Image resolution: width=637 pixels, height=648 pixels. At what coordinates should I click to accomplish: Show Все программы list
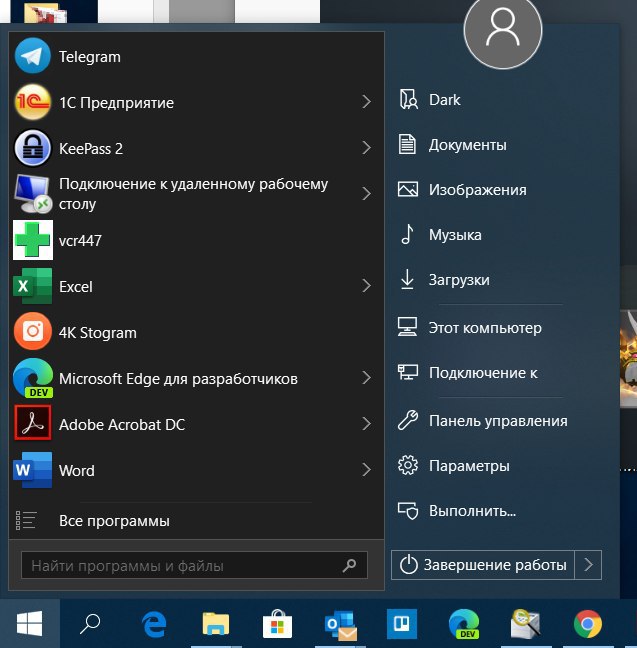click(196, 521)
